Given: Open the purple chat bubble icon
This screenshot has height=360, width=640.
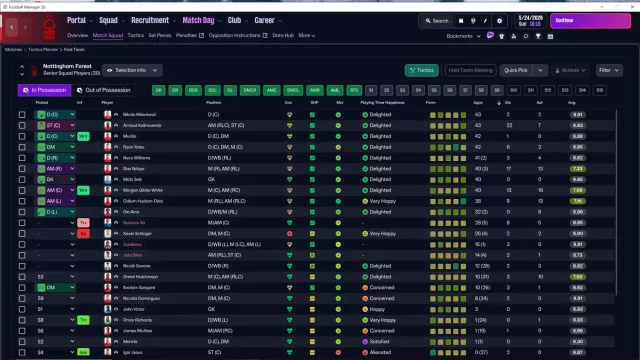Looking at the screenshot, I should (x=490, y=36).
